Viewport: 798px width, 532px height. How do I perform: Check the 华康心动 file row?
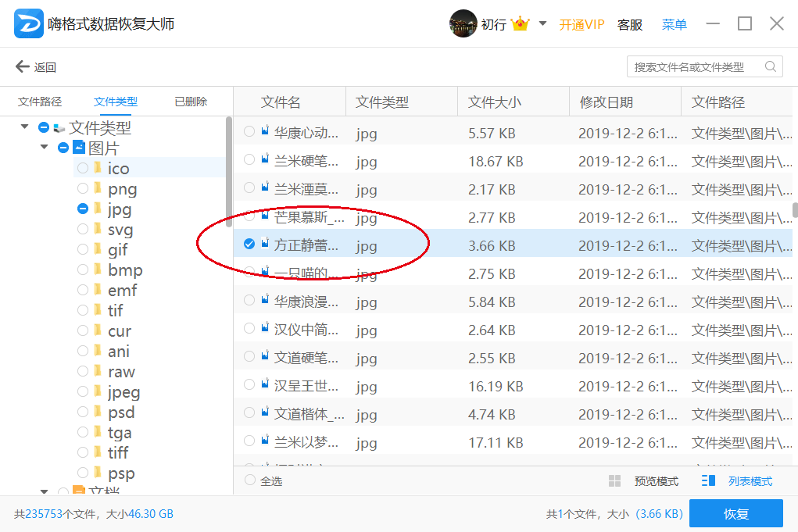coord(249,131)
